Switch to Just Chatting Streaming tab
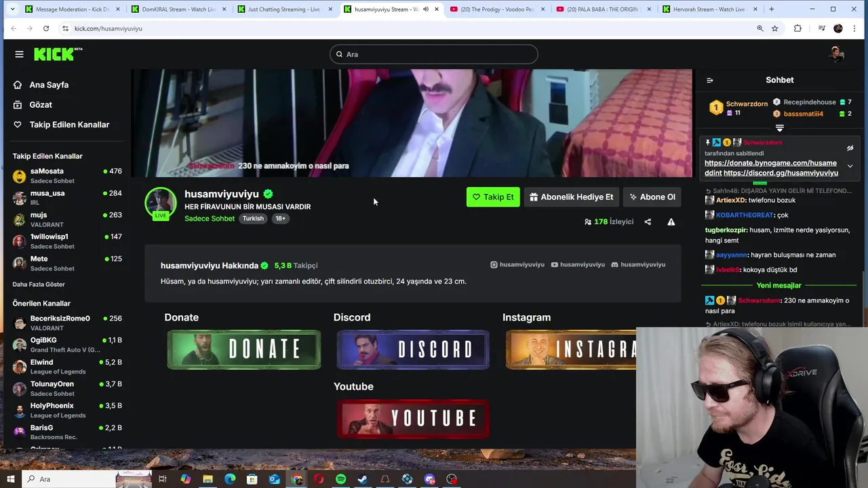Screen dimensions: 868x488 [x=285, y=9]
